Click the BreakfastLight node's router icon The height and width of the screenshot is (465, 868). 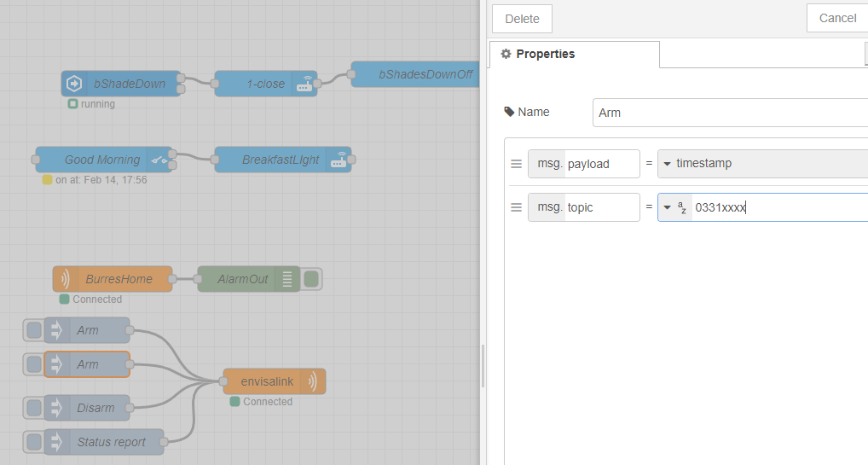point(339,160)
